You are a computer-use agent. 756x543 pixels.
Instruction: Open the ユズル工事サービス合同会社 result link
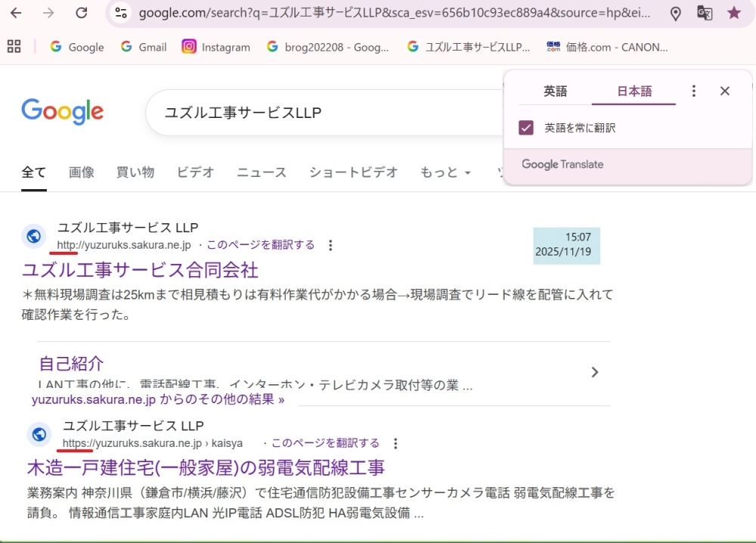(140, 270)
